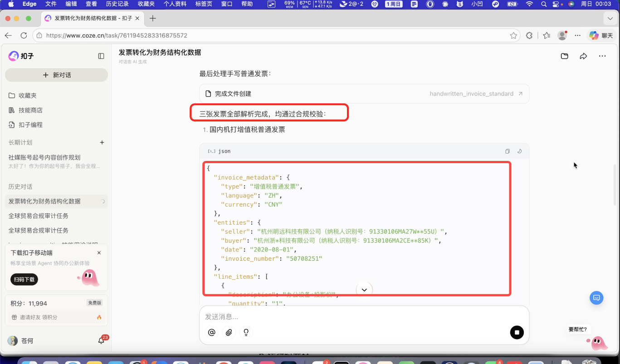Expand tab search dropdown arrow
Image resolution: width=620 pixels, height=364 pixels.
coord(610,19)
